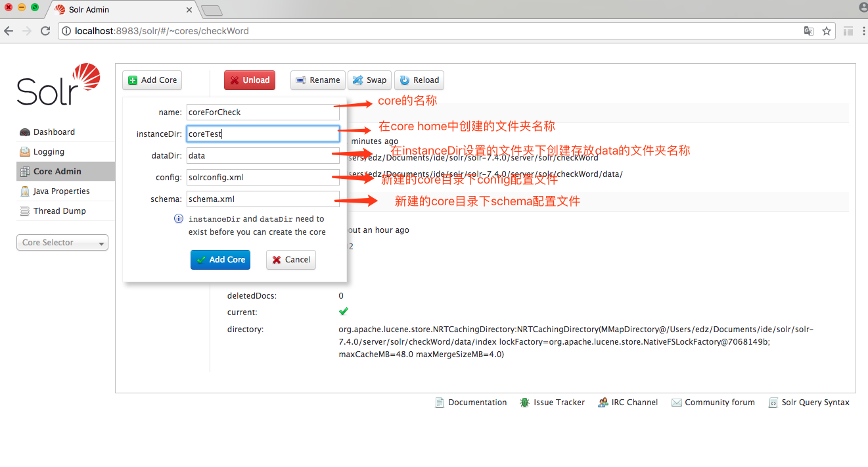Reload the page in browser
Screen dimensions: 868x467
coord(45,31)
